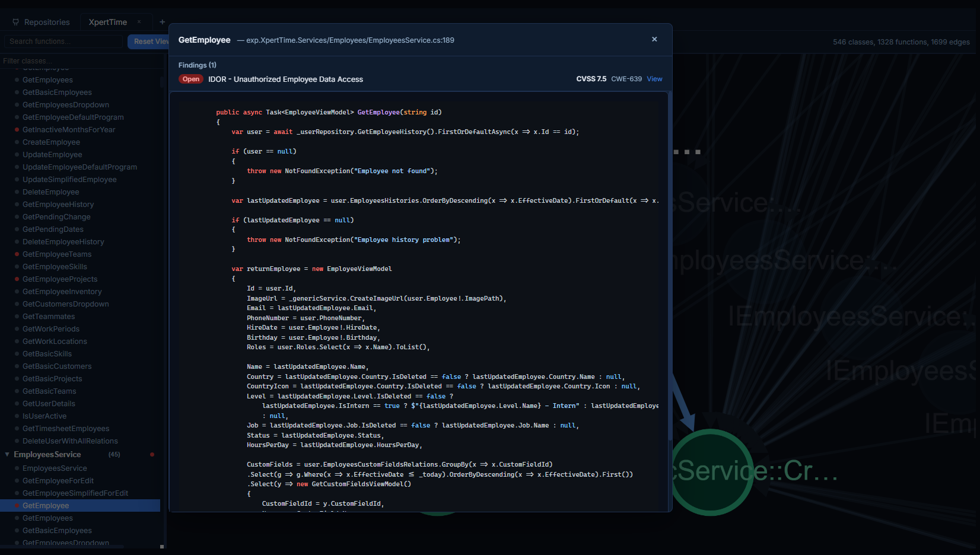Click the CVSS 7.5 severity badge
This screenshot has width=980, height=555.
pos(591,78)
